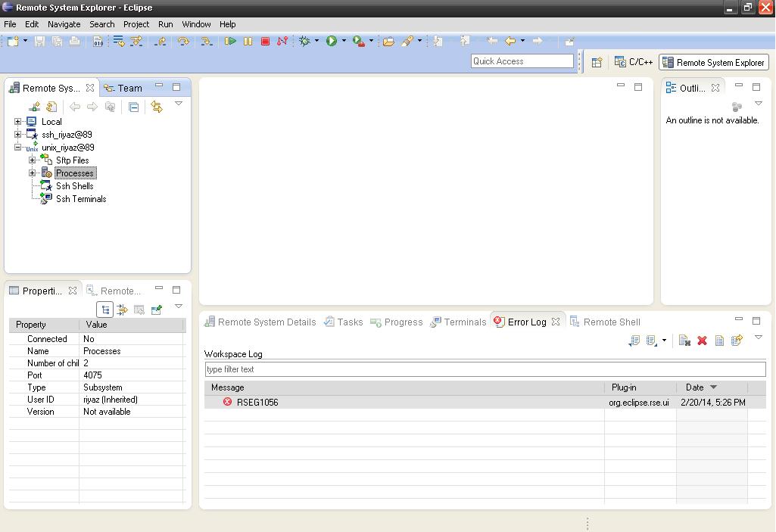The image size is (776, 532).
Task: Expand the Sftp Files node
Action: 33,160
